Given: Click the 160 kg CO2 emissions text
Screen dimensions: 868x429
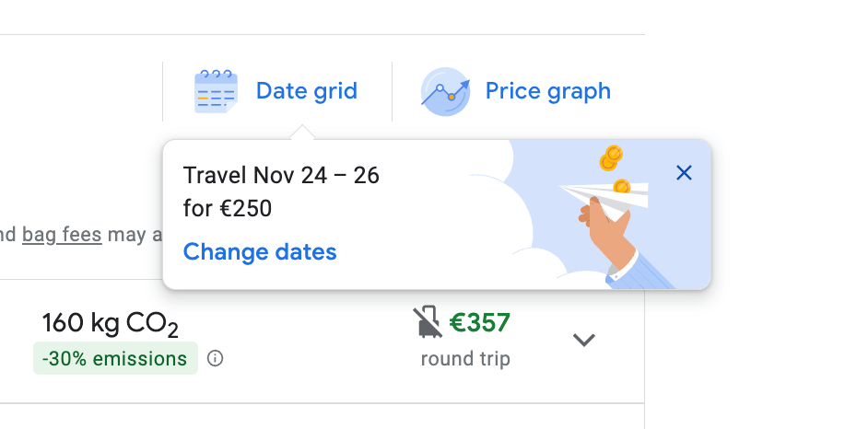Looking at the screenshot, I should point(110,323).
